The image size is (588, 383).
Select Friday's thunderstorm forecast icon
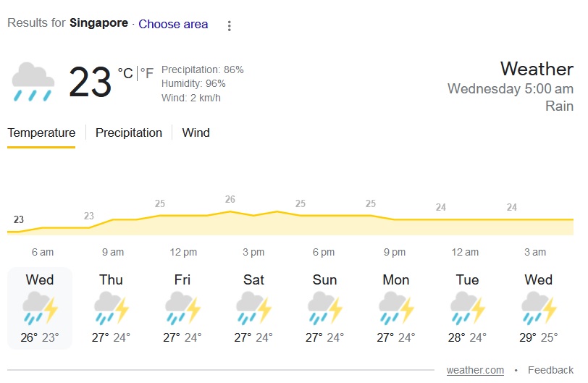tap(182, 308)
